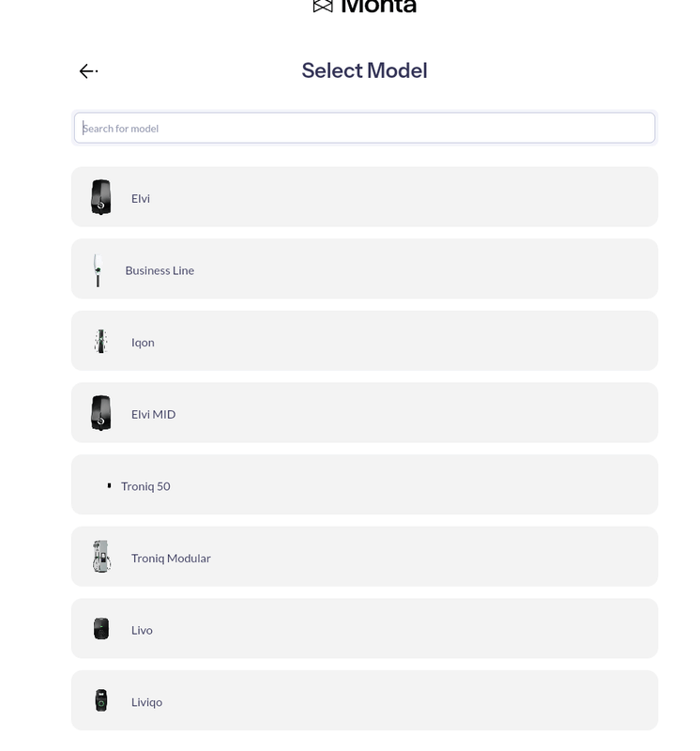Click the Select Model page heading
The height and width of the screenshot is (751, 700).
coord(364,70)
